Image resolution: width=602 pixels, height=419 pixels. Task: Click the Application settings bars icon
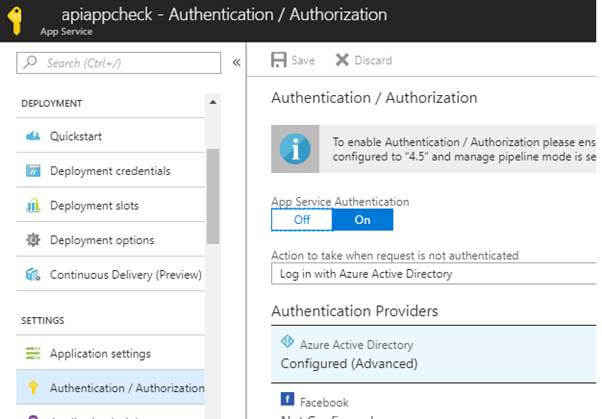coord(33,353)
